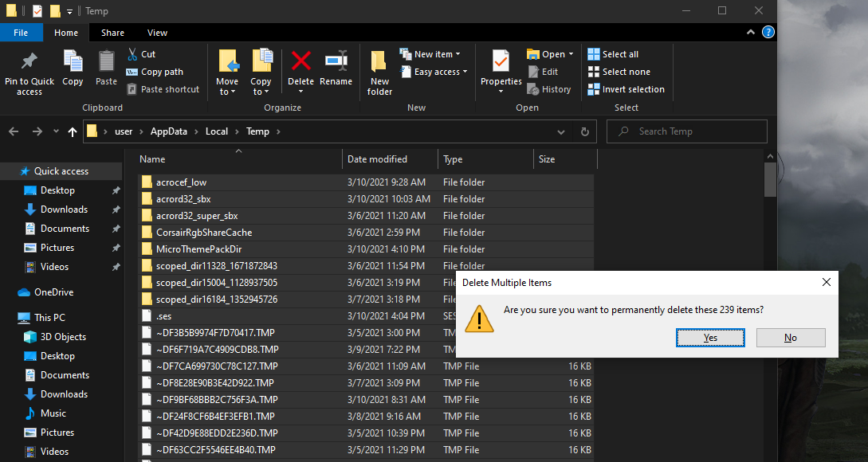This screenshot has width=868, height=462.
Task: Click the Properties checkmark icon
Action: 501,61
